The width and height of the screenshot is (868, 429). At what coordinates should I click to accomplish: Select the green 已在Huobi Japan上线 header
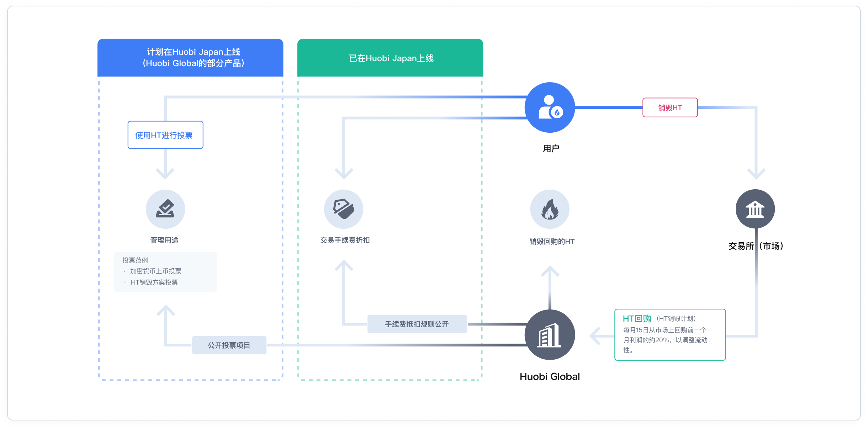pos(390,58)
